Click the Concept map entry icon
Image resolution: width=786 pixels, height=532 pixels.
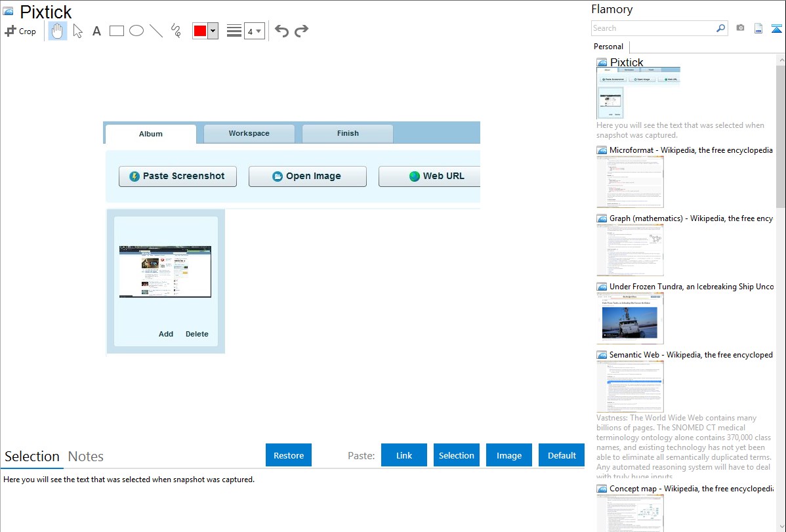point(602,489)
